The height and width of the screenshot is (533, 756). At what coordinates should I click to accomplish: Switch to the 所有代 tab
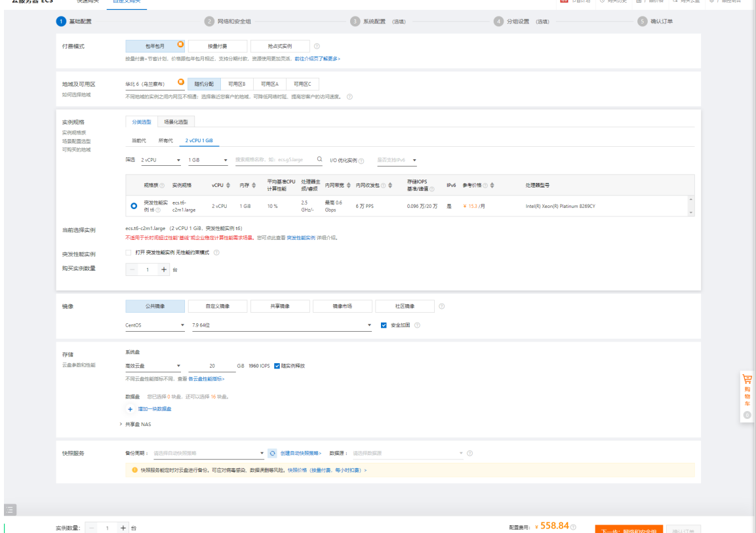pos(165,141)
